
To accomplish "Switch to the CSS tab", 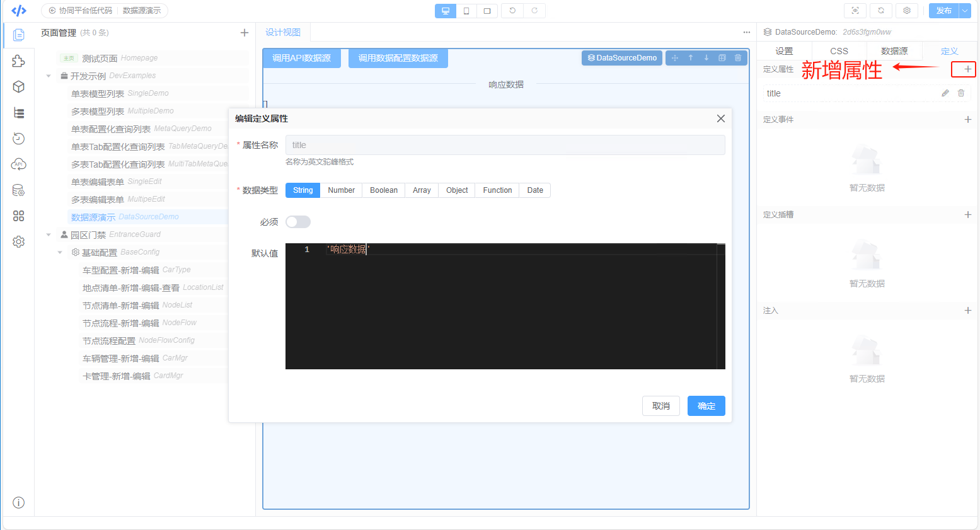I will (839, 51).
